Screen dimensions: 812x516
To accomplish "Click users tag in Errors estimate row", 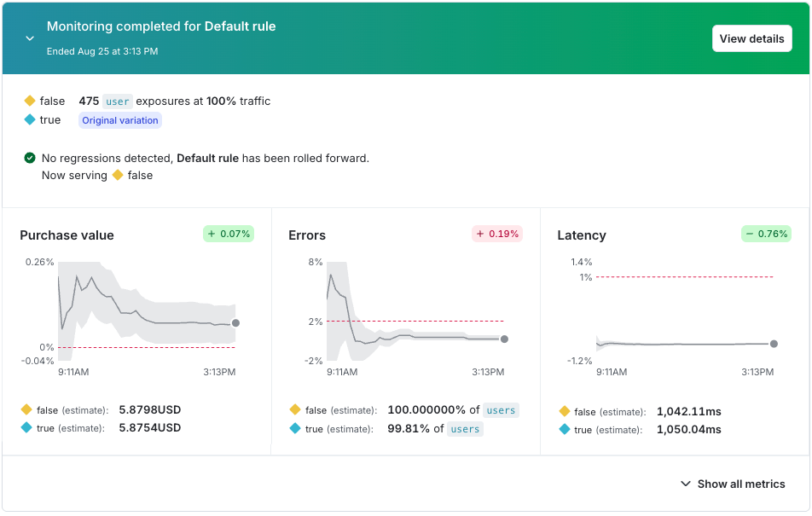I will (x=501, y=409).
